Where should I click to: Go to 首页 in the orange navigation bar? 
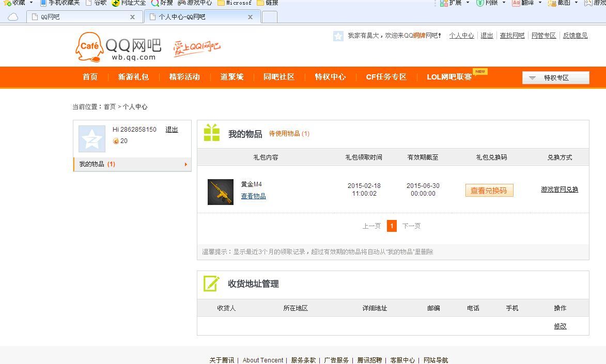(x=90, y=77)
